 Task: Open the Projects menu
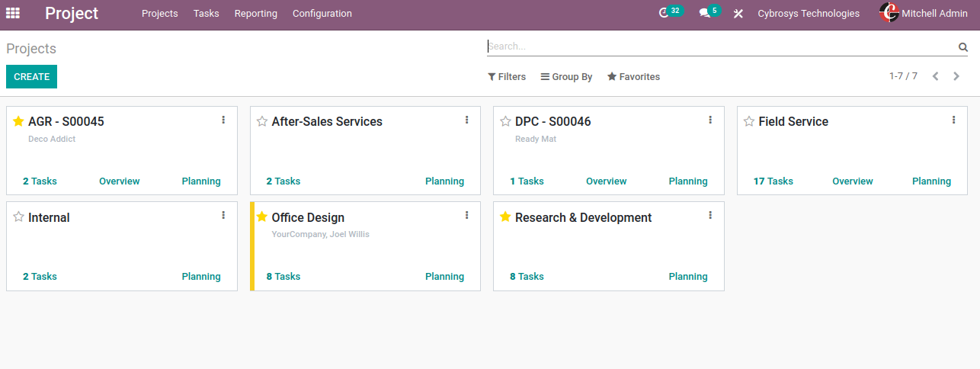(x=160, y=14)
